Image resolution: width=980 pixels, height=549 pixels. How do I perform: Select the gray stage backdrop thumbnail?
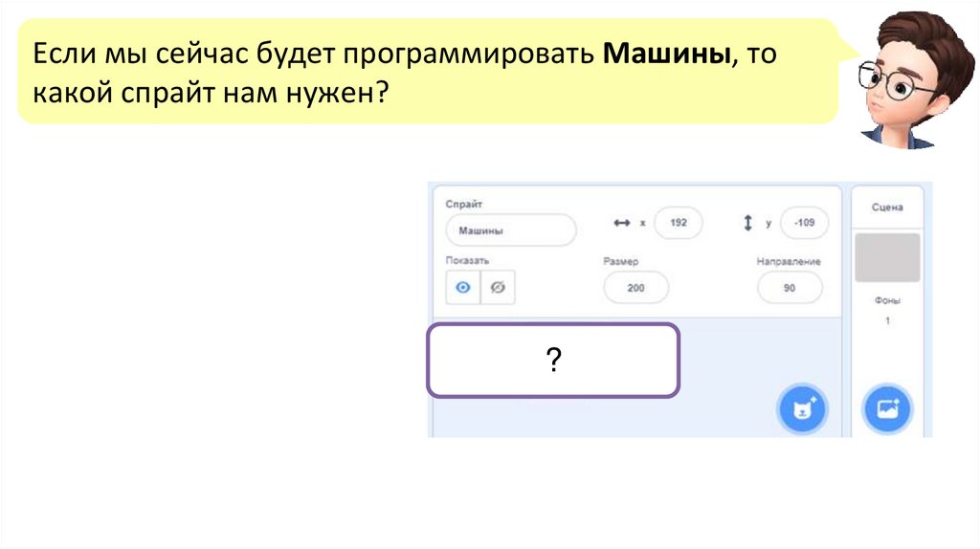tap(887, 257)
